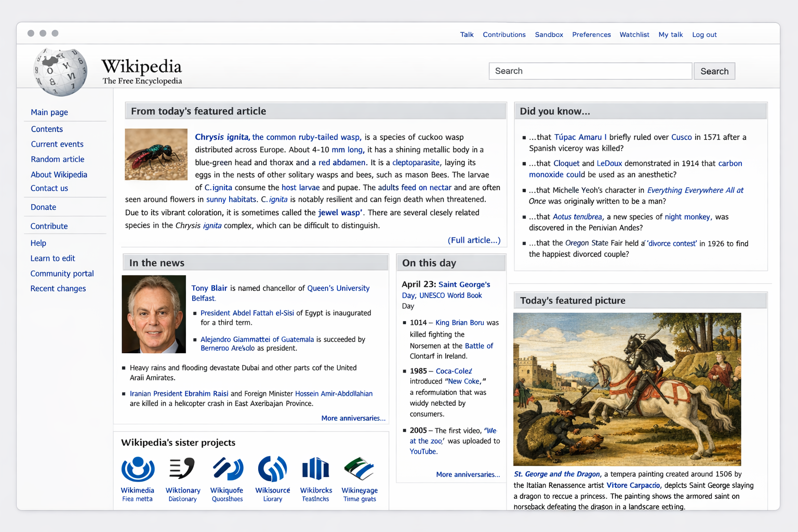Select the Wikivoyage travel guide icon
The height and width of the screenshot is (532, 798).
tap(360, 469)
